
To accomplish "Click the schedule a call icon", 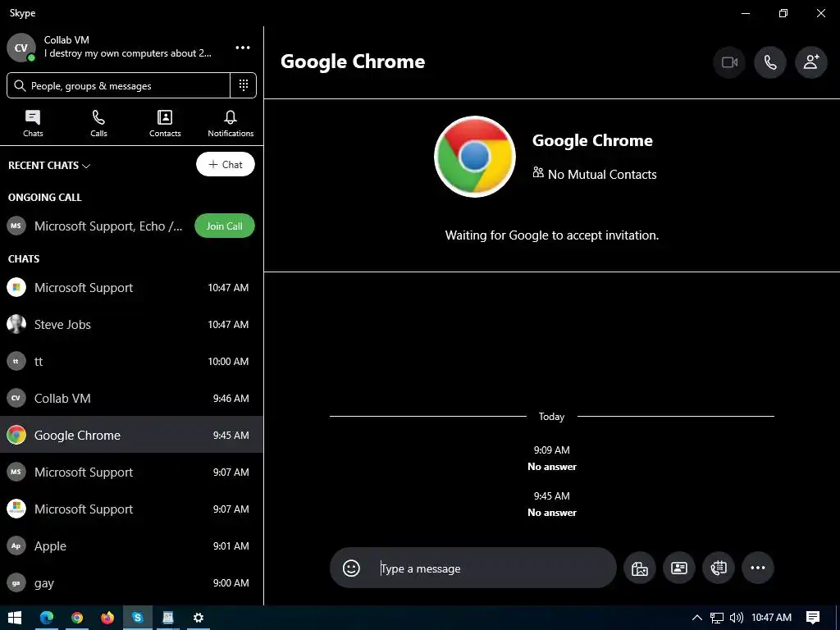I will tap(719, 568).
